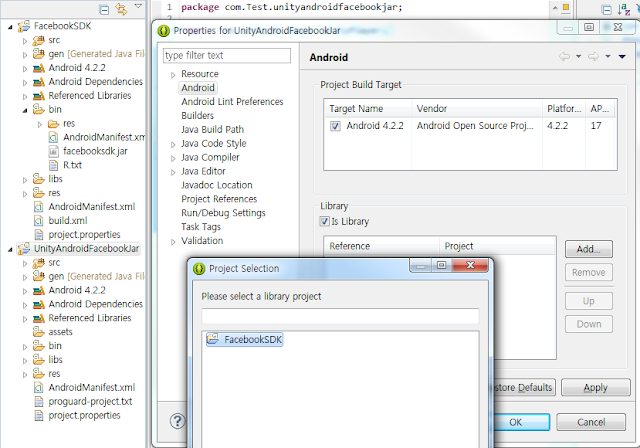Click Remove library button
Image resolution: width=640 pixels, height=448 pixels.
click(x=589, y=272)
